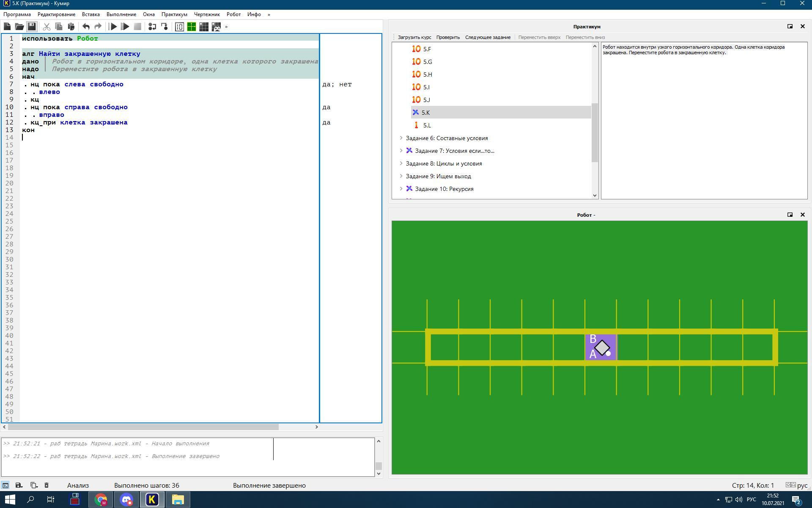Image resolution: width=812 pixels, height=508 pixels.
Task: Click the Robot field display icon
Action: 205,27
